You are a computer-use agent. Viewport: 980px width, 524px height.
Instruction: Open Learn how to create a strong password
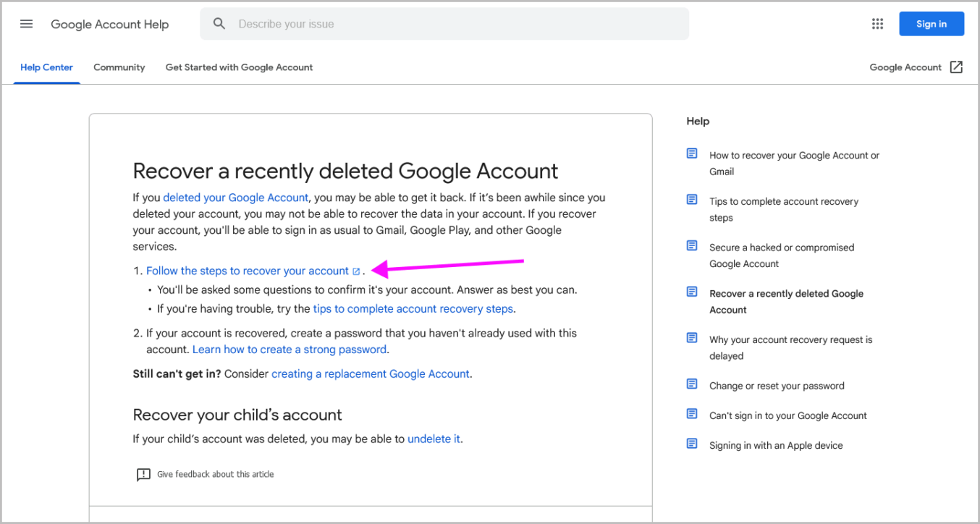[x=290, y=350]
